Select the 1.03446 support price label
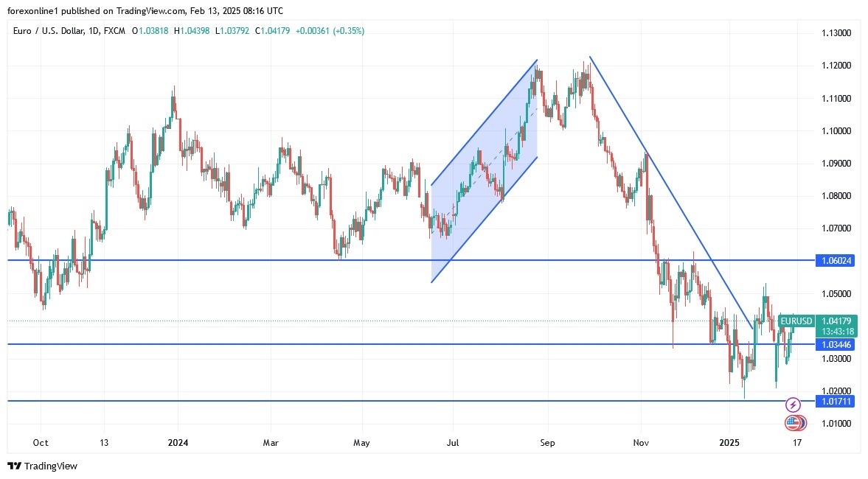This screenshot has height=479, width=868. 837,343
